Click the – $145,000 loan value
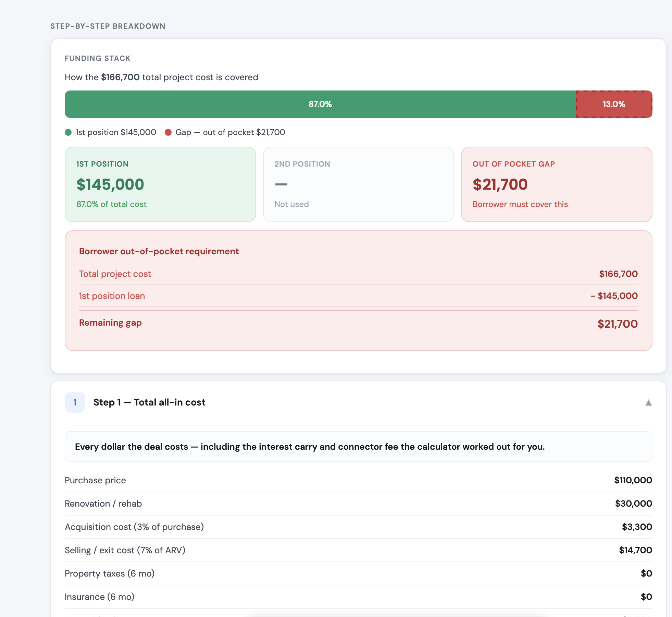The image size is (672, 617). 614,296
